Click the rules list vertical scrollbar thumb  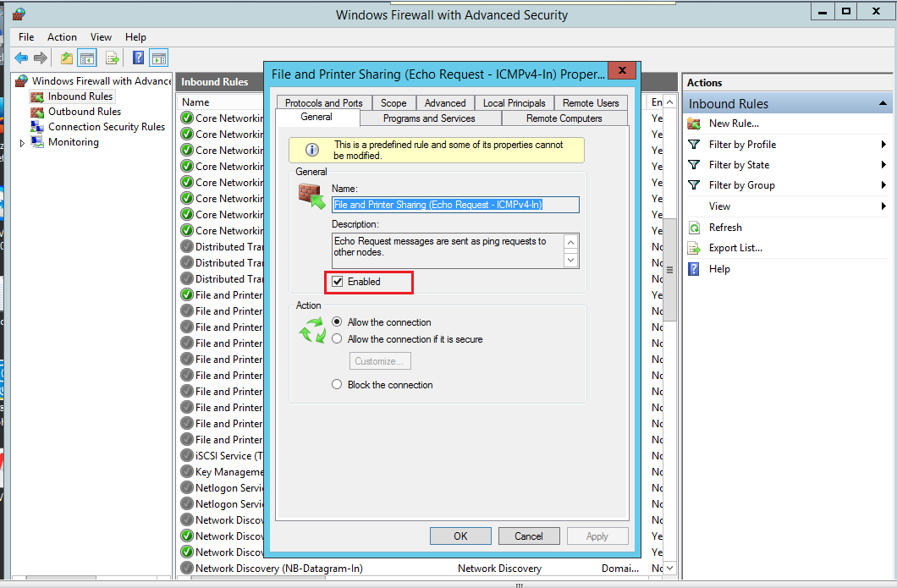coord(670,269)
